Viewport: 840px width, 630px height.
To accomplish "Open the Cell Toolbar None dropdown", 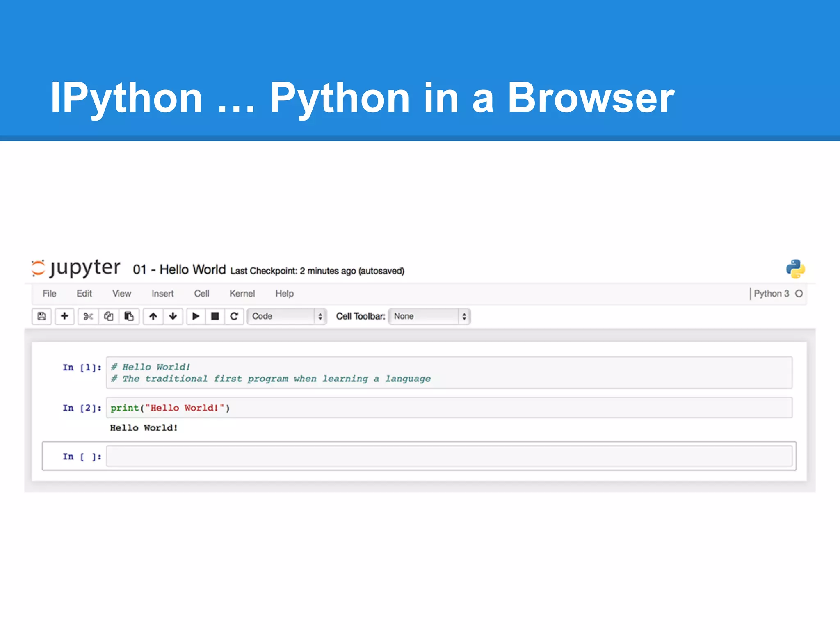I will point(429,316).
